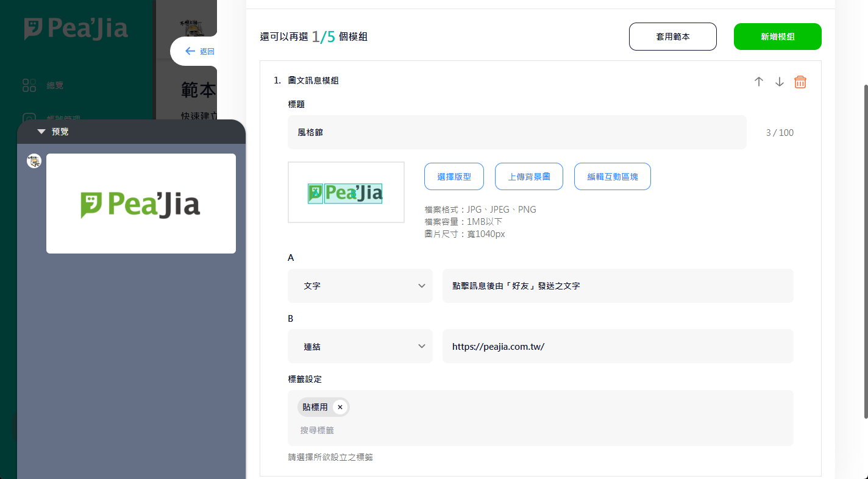This screenshot has width=868, height=479.
Task: Click the 選擇版型 button
Action: tap(454, 177)
